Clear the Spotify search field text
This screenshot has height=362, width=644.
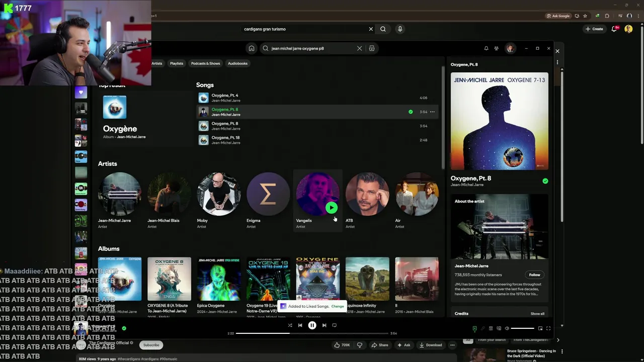[x=359, y=48]
